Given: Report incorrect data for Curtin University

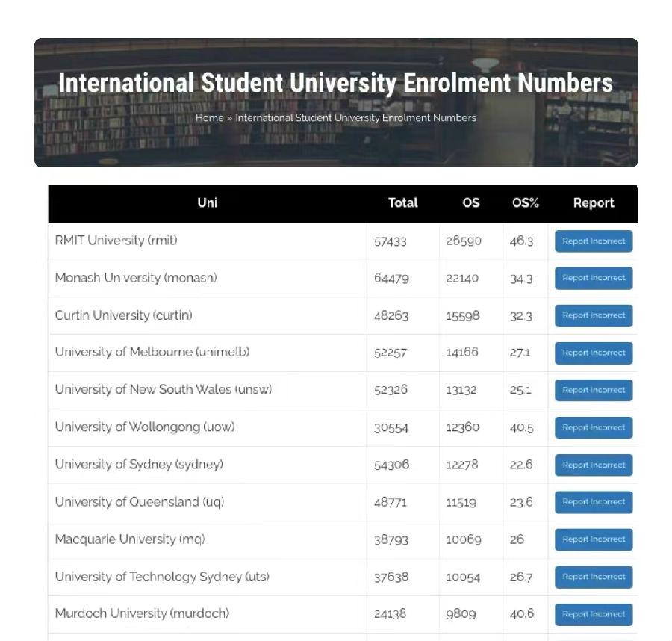Looking at the screenshot, I should (x=594, y=315).
